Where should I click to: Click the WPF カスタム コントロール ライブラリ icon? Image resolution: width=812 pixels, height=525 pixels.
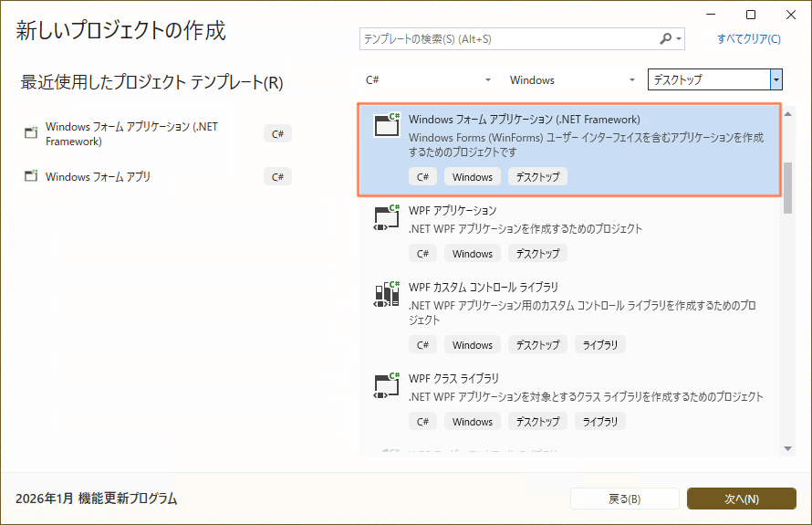pyautogui.click(x=387, y=294)
